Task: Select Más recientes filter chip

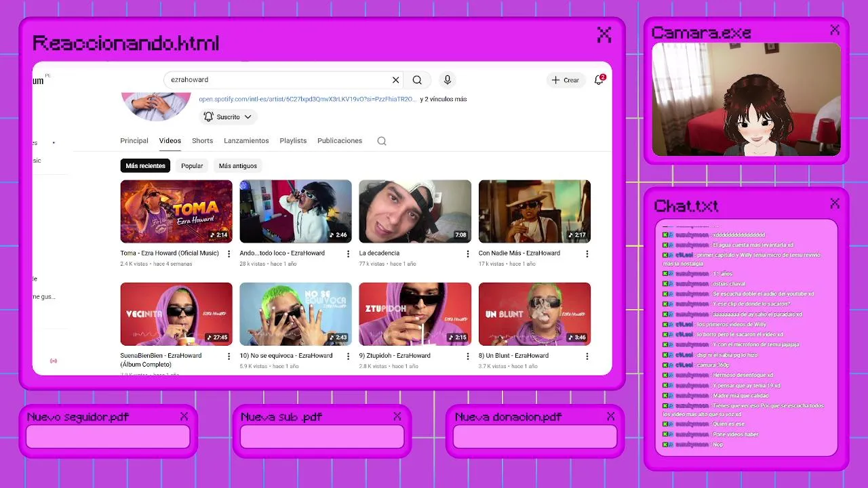Action: coord(145,166)
